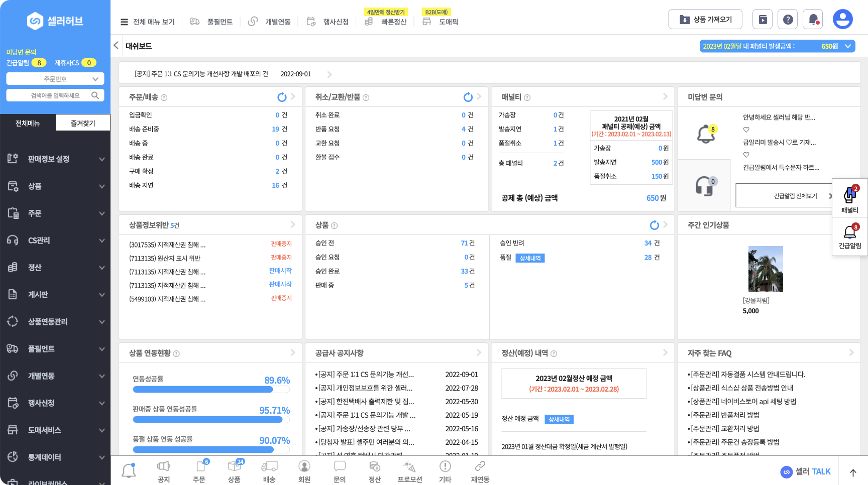The width and height of the screenshot is (868, 485).
Task: Expand the penalty amount dropdown banner
Action: pos(777,46)
